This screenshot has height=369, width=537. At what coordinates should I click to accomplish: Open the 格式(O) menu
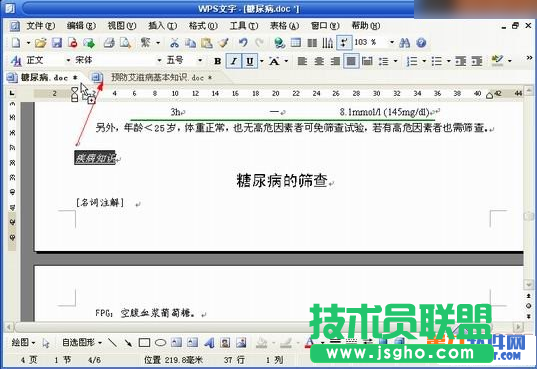pos(203,26)
